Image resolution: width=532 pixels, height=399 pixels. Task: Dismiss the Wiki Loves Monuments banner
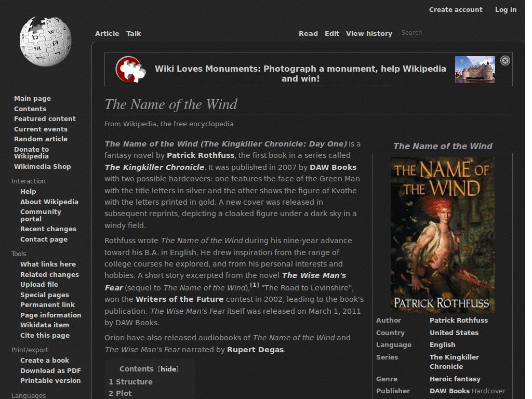505,60
